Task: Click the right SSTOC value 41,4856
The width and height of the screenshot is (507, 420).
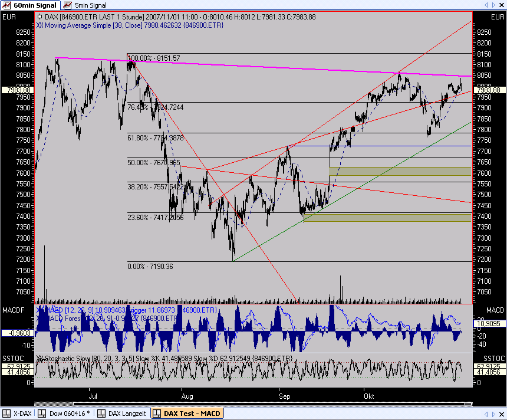Action: 489,372
